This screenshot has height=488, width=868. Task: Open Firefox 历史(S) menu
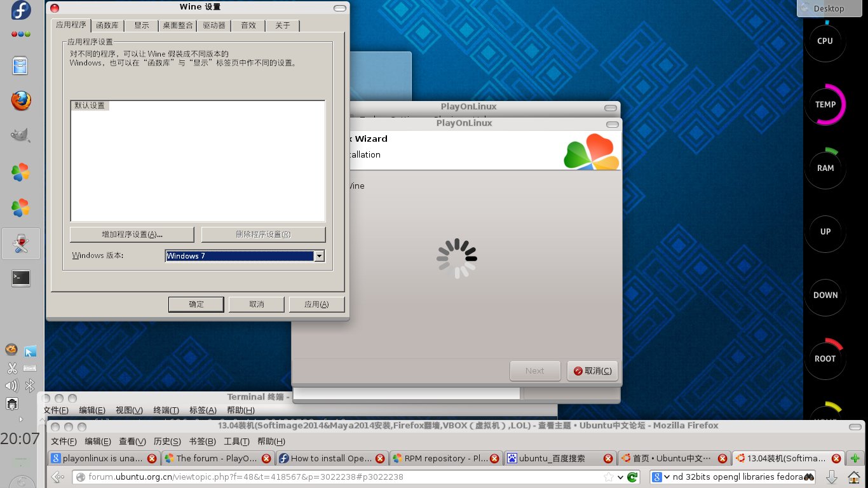(167, 442)
